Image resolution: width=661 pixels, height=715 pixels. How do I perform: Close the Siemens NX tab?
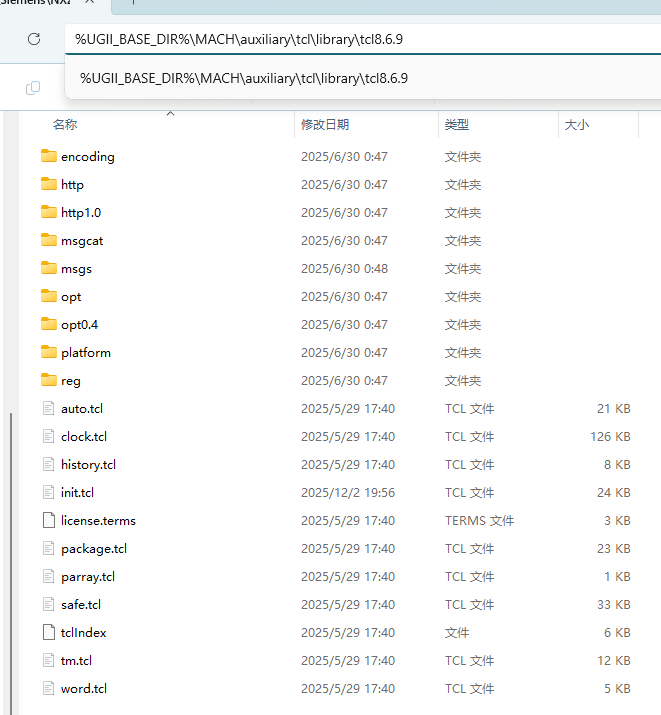click(90, 2)
